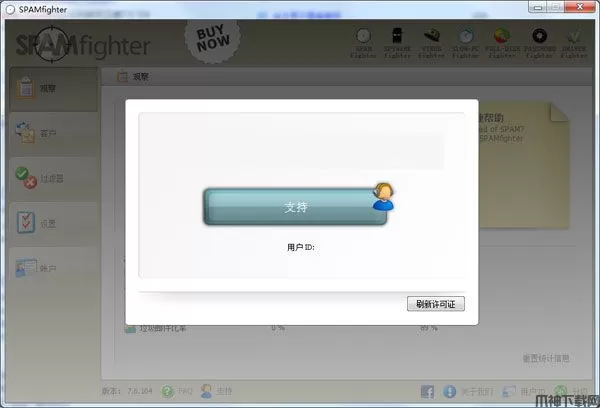
Task: Click the 垃圾邮件比率 row icon
Action: (x=130, y=328)
